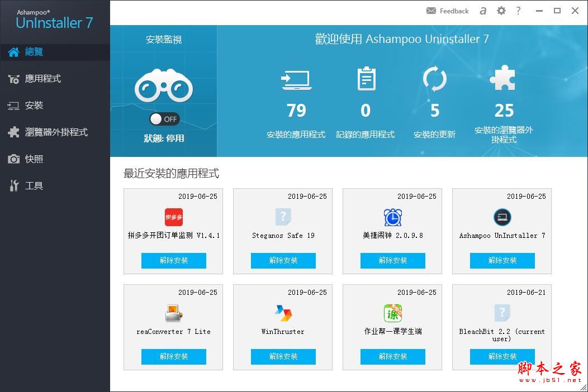
Task: Click the number 25 browser plugins count
Action: 504,111
